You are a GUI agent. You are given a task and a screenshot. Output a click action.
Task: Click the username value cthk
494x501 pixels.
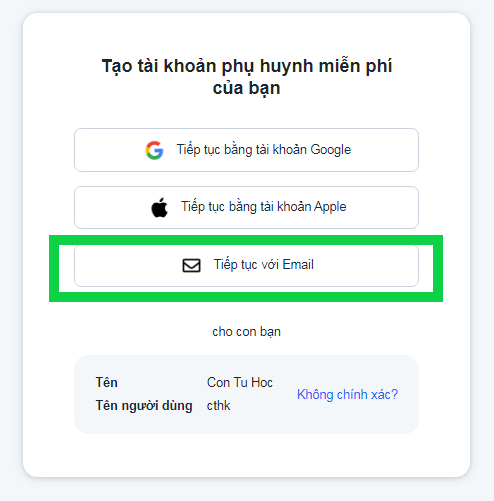click(x=218, y=406)
